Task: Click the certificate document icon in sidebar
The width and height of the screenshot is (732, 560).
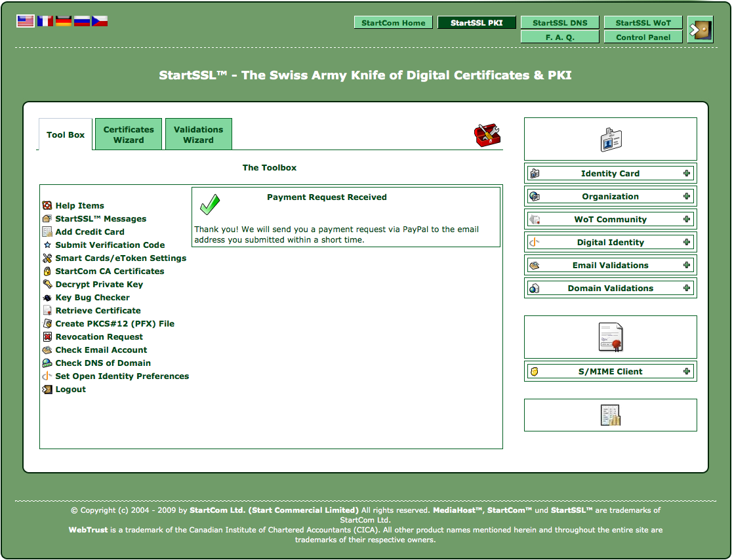Action: point(611,337)
